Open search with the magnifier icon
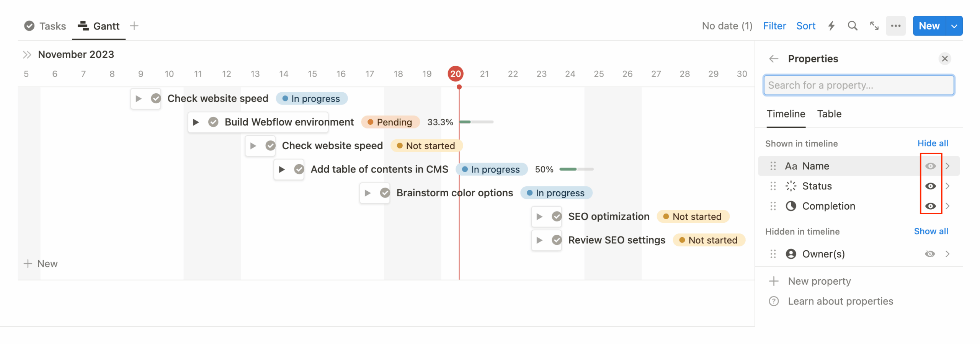 tap(852, 26)
